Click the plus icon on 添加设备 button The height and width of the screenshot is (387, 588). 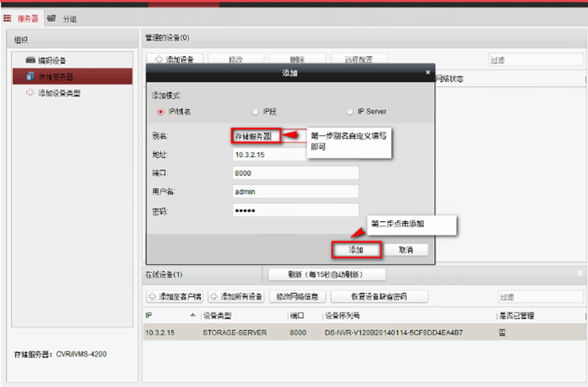(x=159, y=59)
